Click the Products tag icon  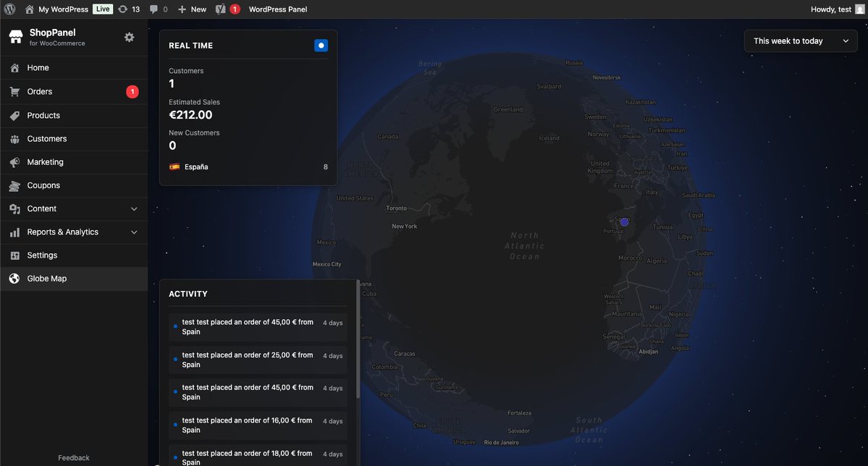(14, 115)
